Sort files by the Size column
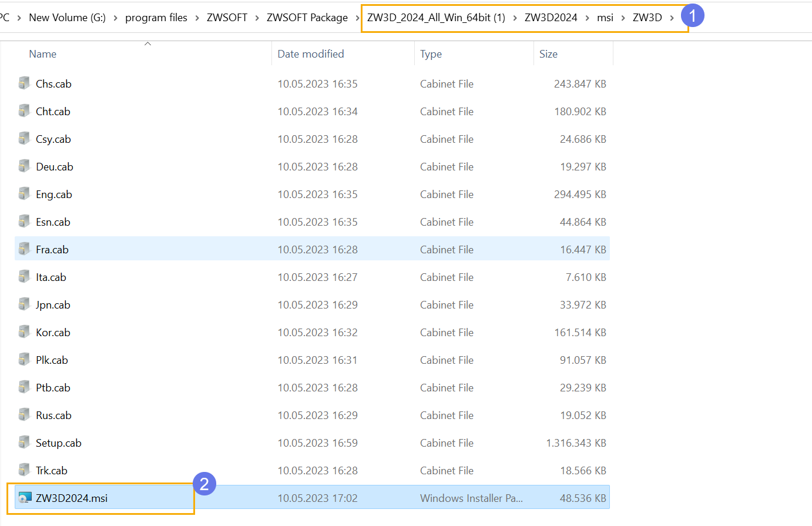The height and width of the screenshot is (526, 812). 548,54
